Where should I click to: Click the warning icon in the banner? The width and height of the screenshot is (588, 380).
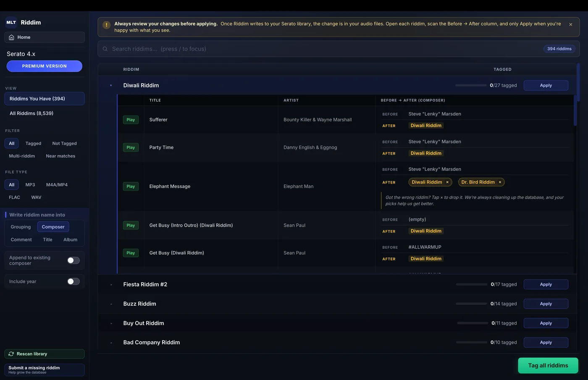[107, 25]
